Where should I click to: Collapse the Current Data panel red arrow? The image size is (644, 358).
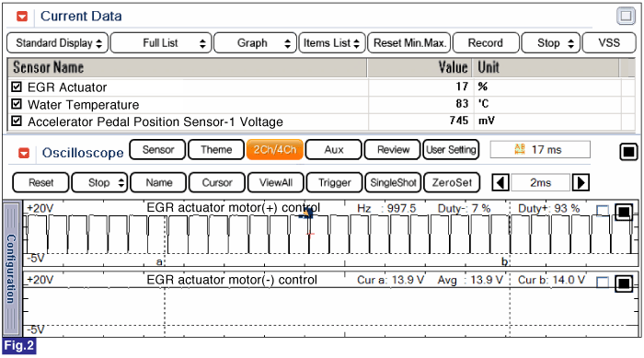[x=22, y=17]
